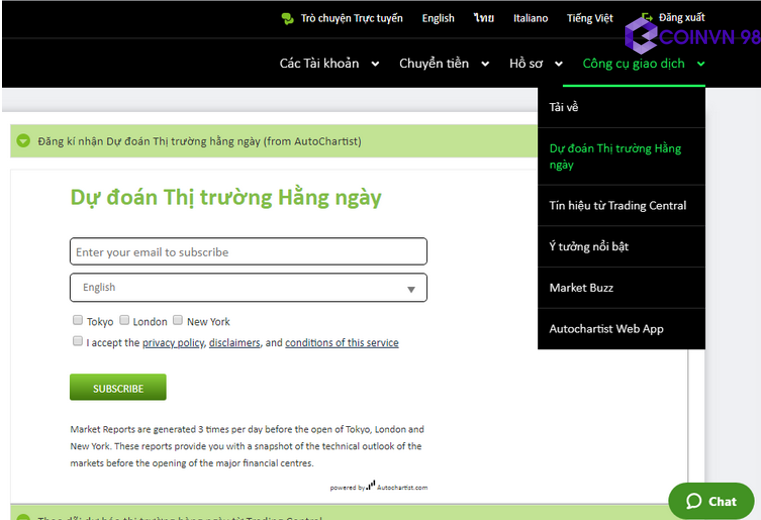Click the green circle arrow on subscription header
This screenshot has width=761, height=520.
pyautogui.click(x=23, y=141)
